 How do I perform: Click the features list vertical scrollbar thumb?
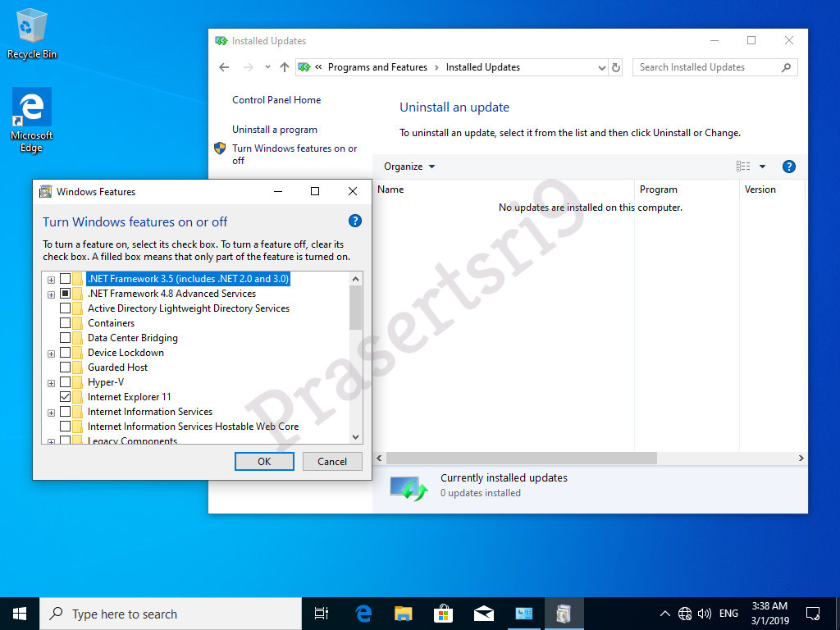click(x=356, y=308)
